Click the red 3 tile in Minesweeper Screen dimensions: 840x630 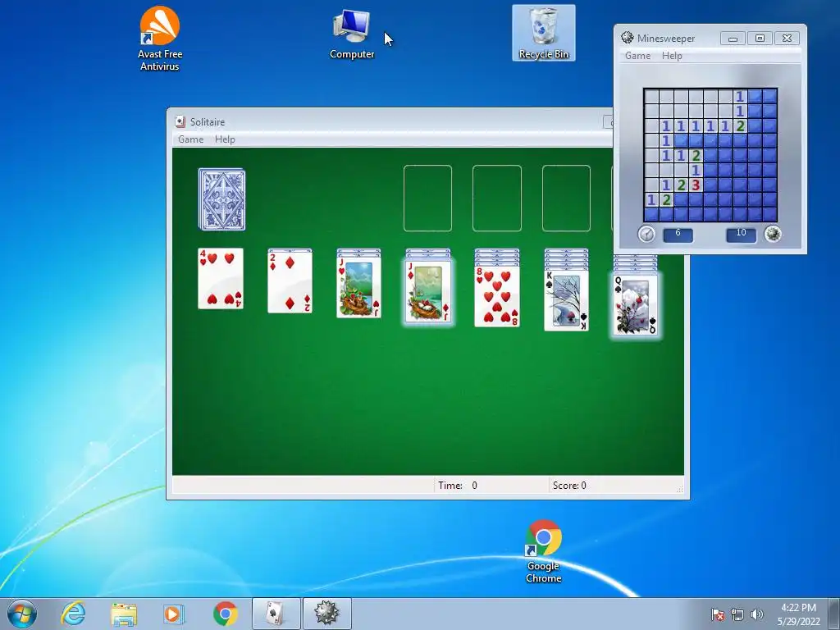coord(696,185)
